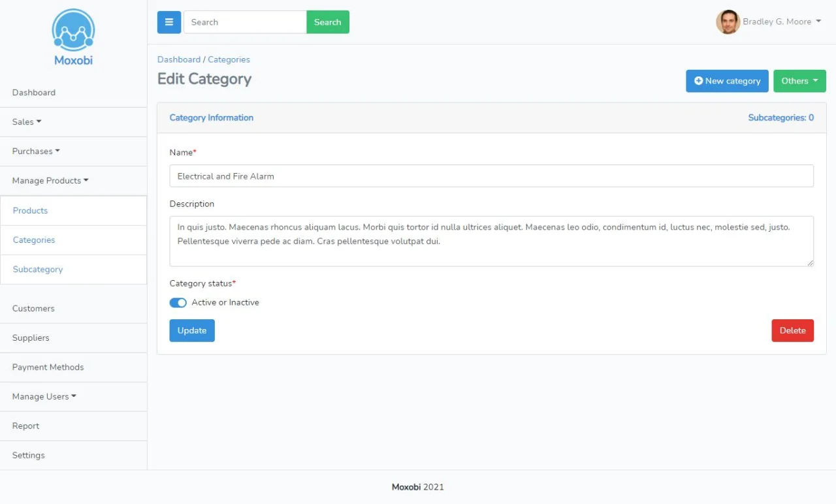Open Products submenu item
This screenshot has width=836, height=504.
pos(73,211)
